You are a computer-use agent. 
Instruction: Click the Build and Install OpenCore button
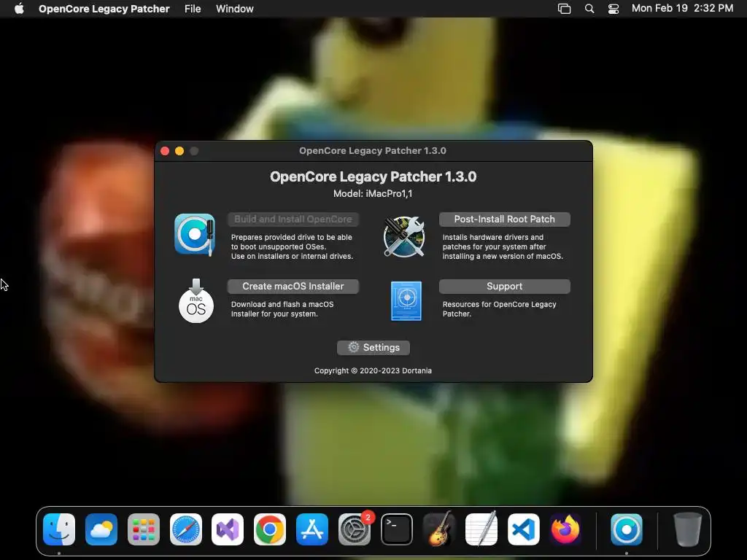coord(293,219)
